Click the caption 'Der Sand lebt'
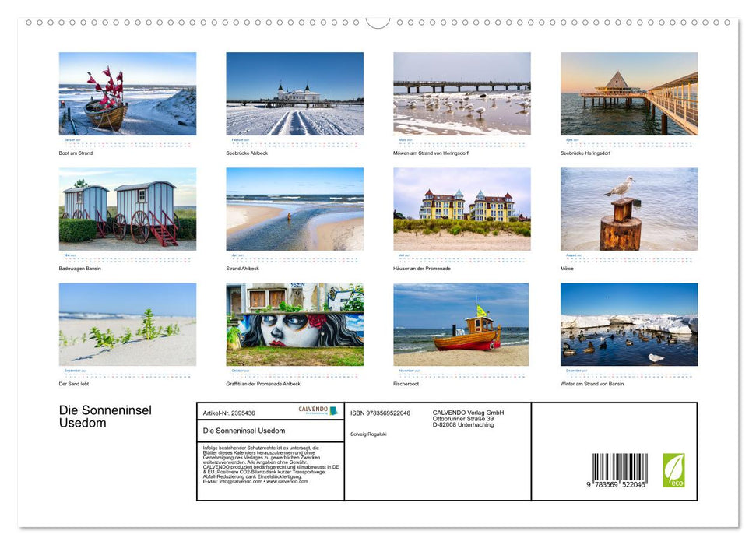The height and width of the screenshot is (545, 756). click(74, 384)
